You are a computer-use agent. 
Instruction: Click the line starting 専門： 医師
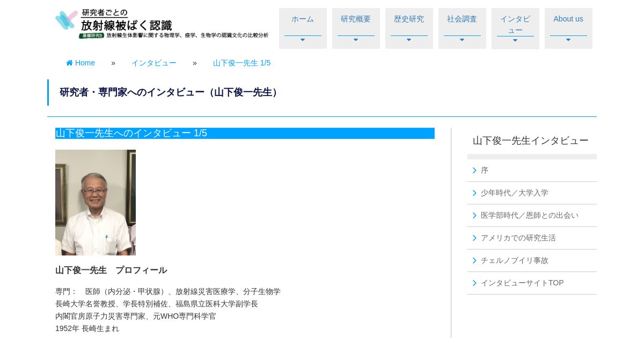168,291
